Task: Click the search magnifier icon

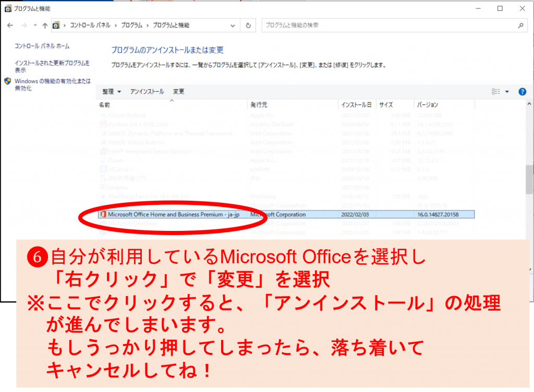Action: tap(520, 25)
